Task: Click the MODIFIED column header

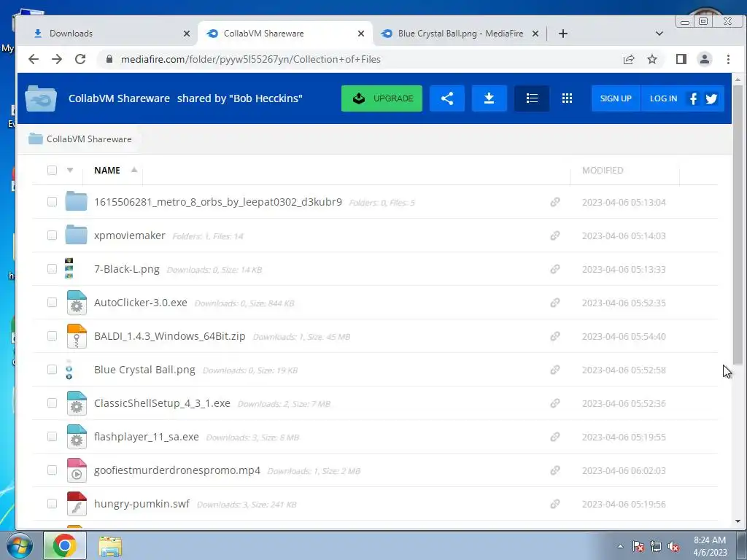Action: (603, 170)
